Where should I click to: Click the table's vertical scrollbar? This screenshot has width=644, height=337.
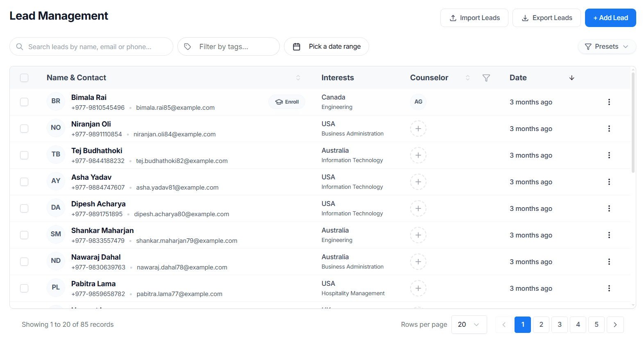[633, 123]
